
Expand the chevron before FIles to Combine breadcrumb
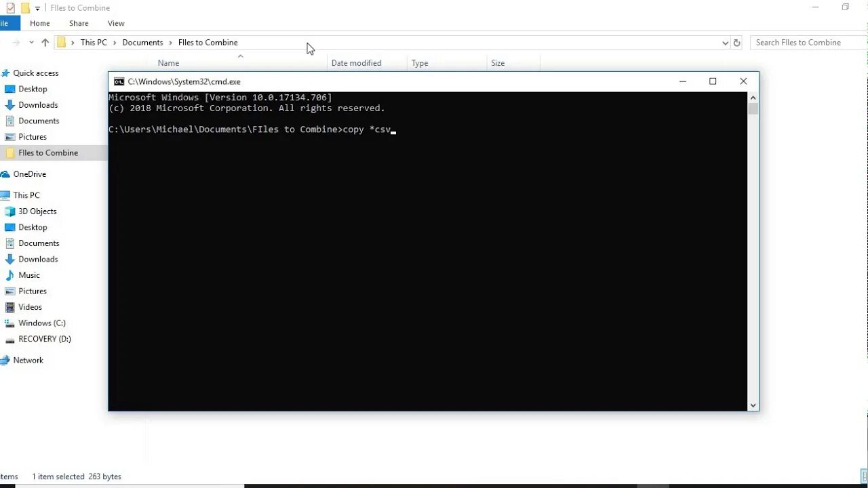tap(170, 43)
